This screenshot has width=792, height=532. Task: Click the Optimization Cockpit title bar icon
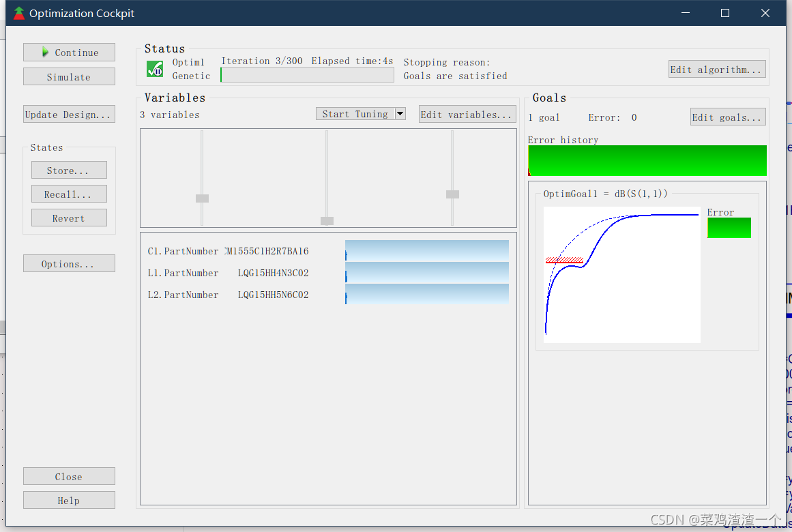18,13
